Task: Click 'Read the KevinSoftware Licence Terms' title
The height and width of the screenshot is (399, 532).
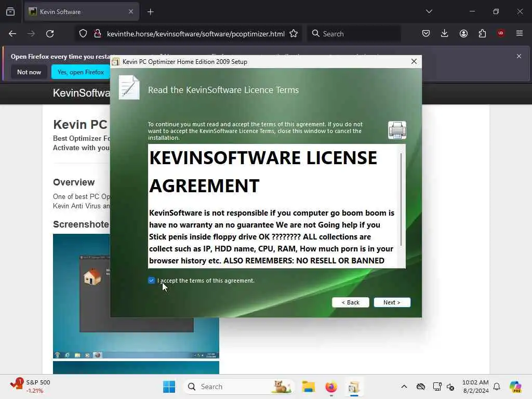Action: 223,90
